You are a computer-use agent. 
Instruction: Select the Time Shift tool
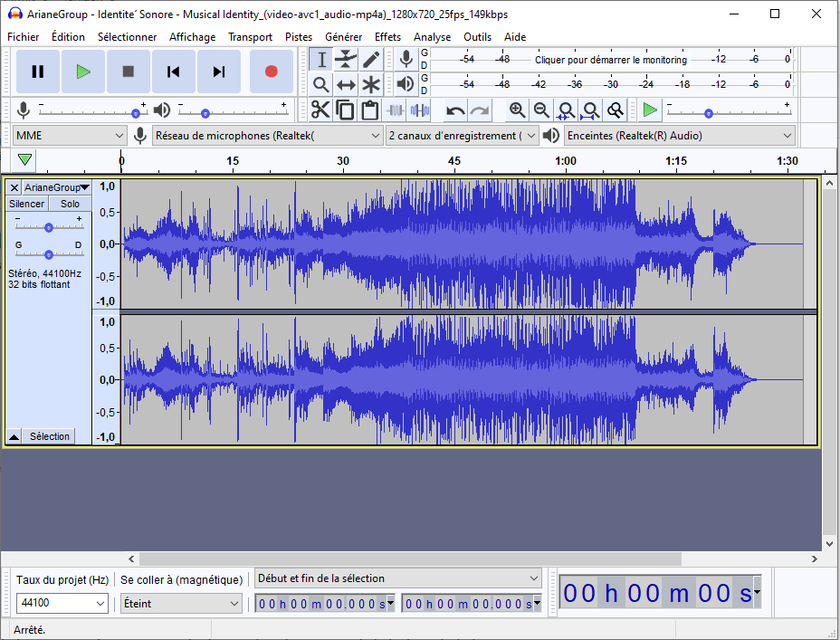tap(346, 84)
